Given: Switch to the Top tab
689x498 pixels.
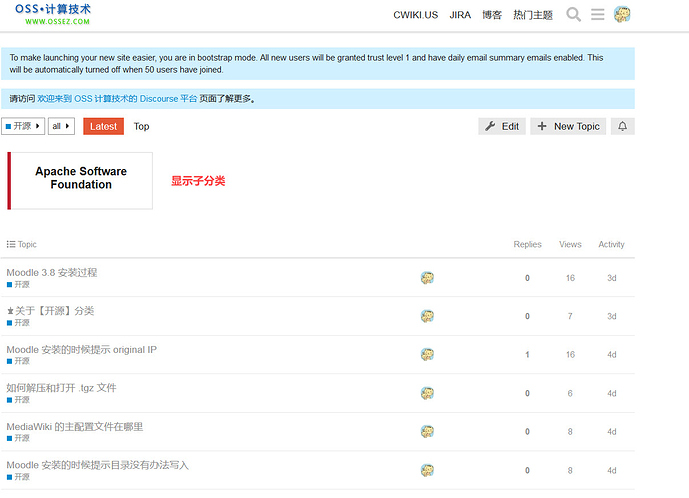Looking at the screenshot, I should [141, 127].
